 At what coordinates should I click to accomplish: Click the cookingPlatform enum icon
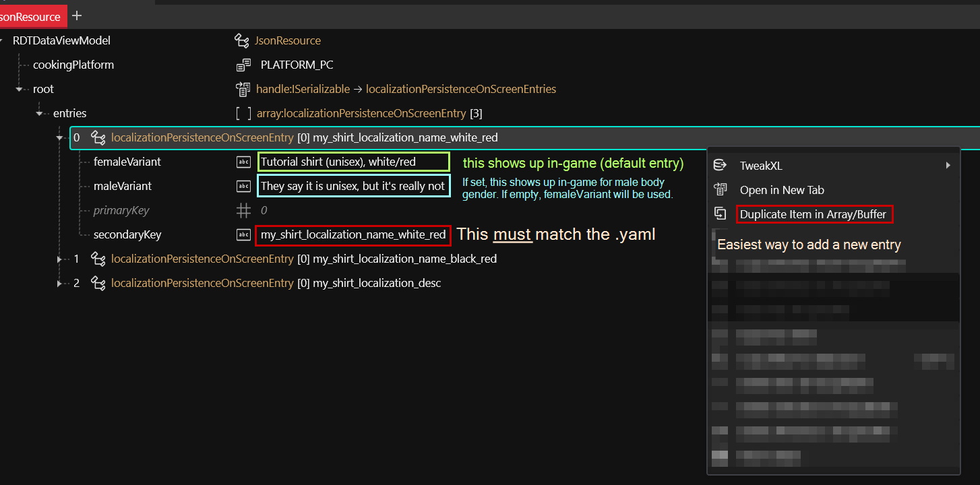pos(243,65)
